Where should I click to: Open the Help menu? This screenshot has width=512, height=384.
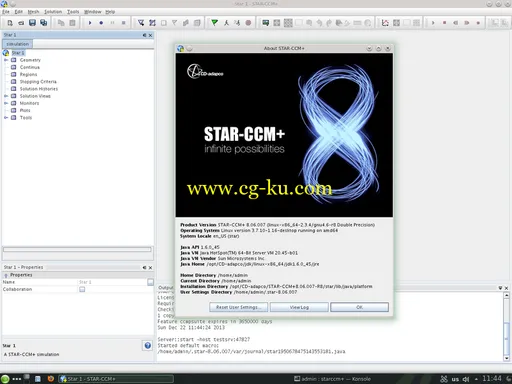point(110,12)
